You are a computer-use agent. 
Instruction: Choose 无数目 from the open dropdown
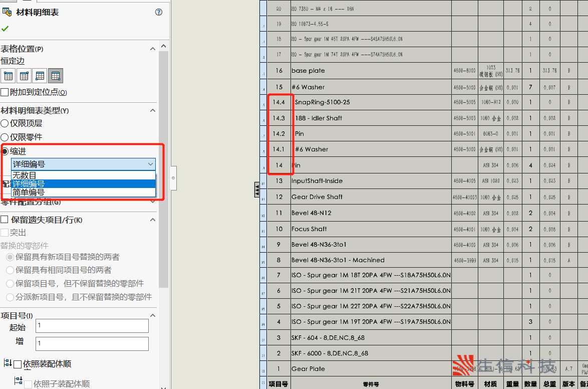24,175
